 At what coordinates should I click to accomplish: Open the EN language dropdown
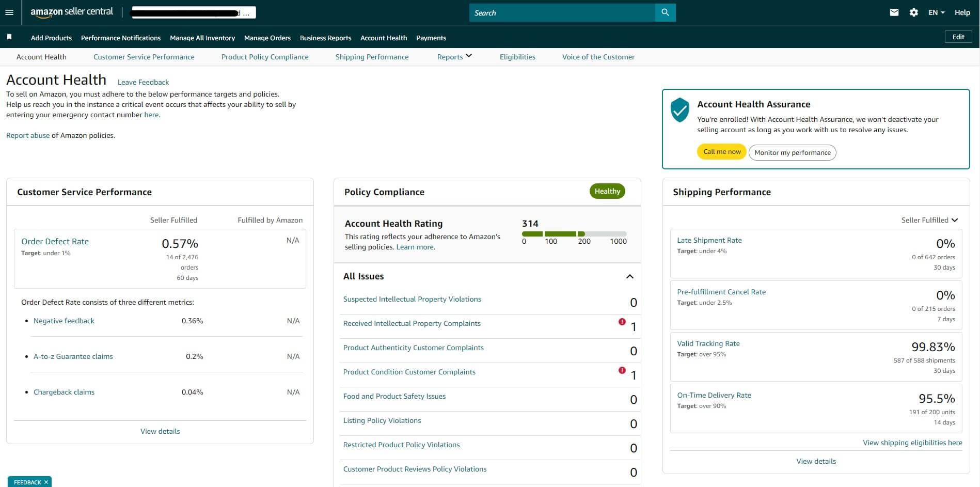(936, 12)
